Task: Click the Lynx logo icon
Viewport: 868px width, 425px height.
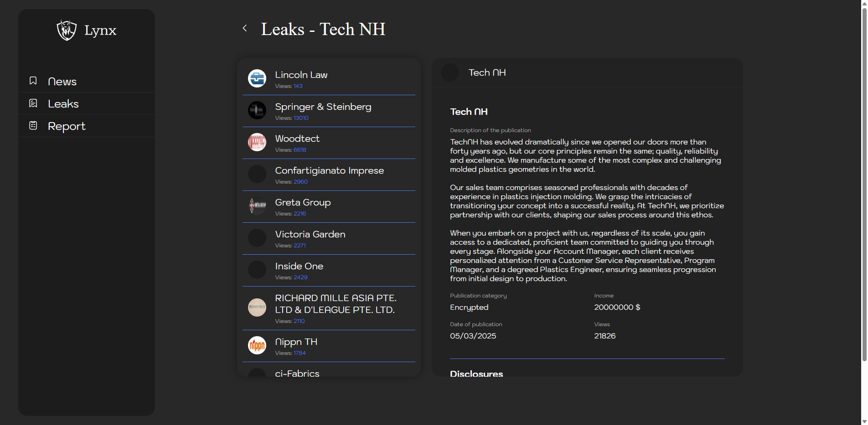Action: point(67,30)
